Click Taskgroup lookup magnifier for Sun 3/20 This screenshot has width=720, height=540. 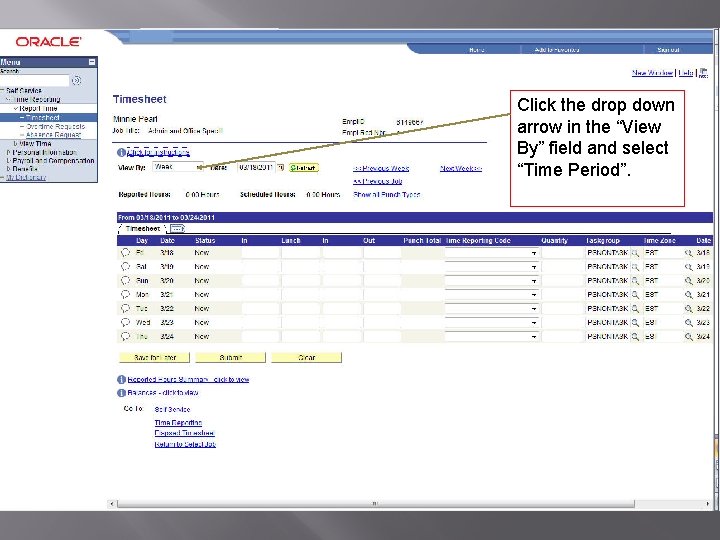pyautogui.click(x=635, y=281)
